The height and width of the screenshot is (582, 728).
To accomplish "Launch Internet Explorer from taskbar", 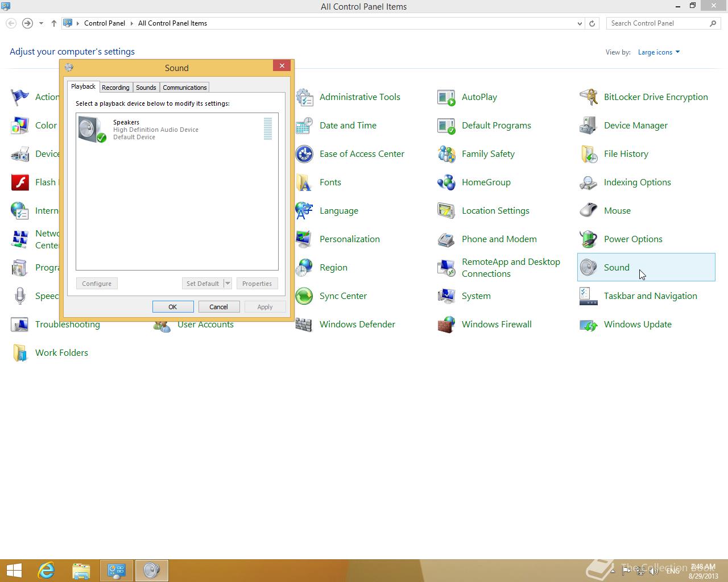I will click(x=46, y=571).
